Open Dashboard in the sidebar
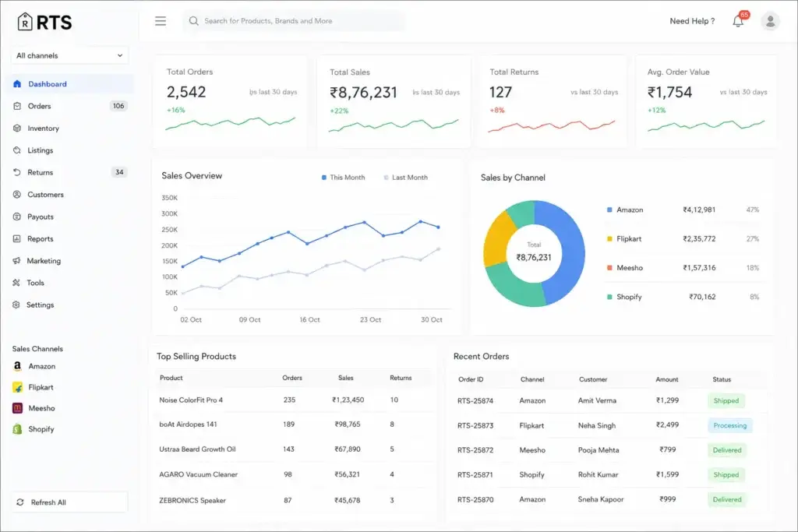The image size is (798, 532). (x=70, y=84)
